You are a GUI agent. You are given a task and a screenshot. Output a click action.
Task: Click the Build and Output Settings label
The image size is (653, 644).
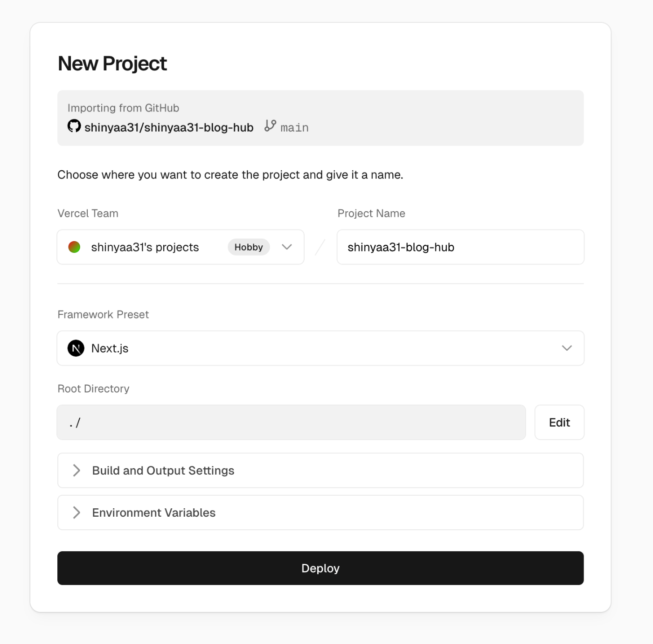pyautogui.click(x=163, y=471)
